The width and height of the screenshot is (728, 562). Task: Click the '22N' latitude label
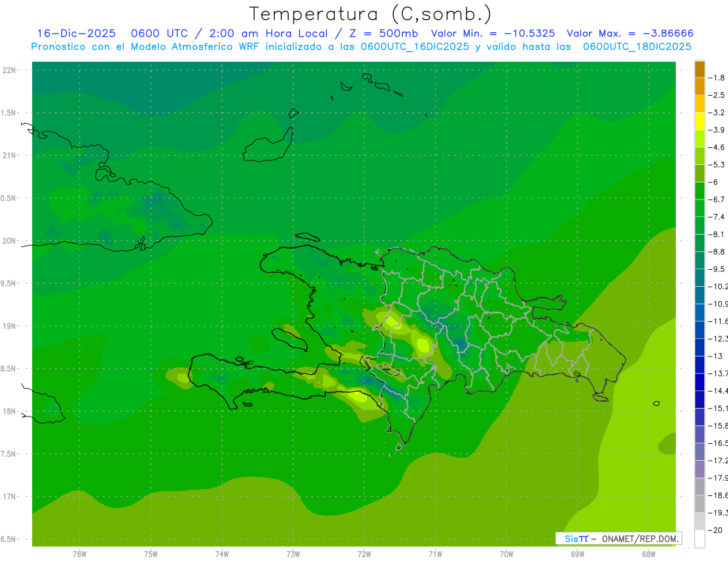tap(10, 70)
